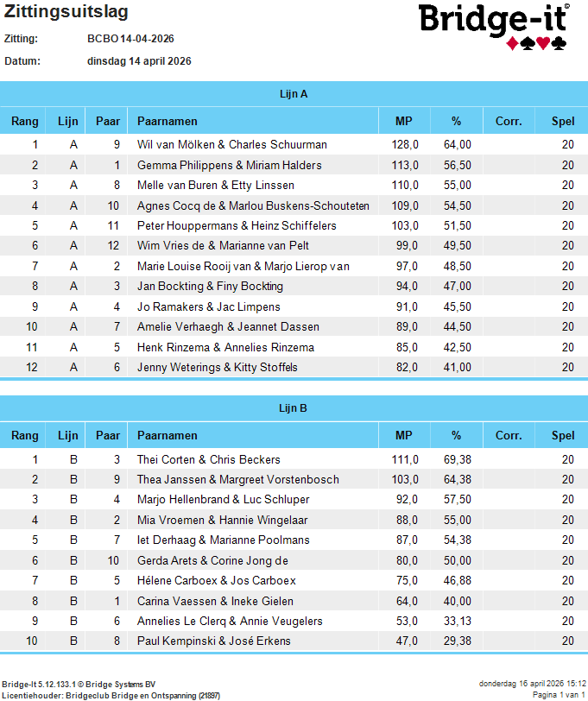Click the black club suit symbol
Screen dimensions: 588x701
(x=559, y=43)
